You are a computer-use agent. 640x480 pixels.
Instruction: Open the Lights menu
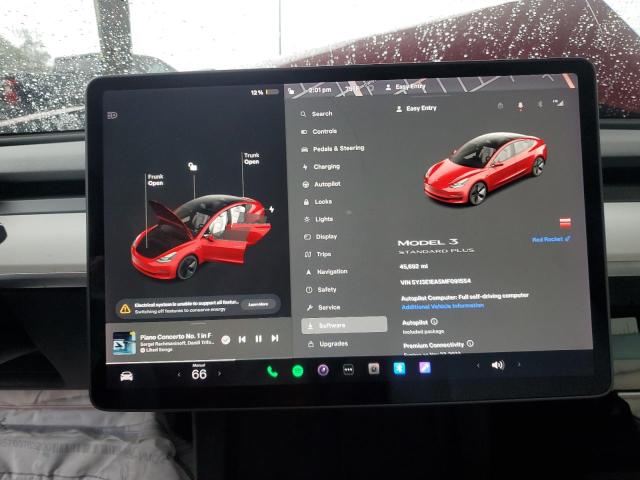tap(319, 219)
